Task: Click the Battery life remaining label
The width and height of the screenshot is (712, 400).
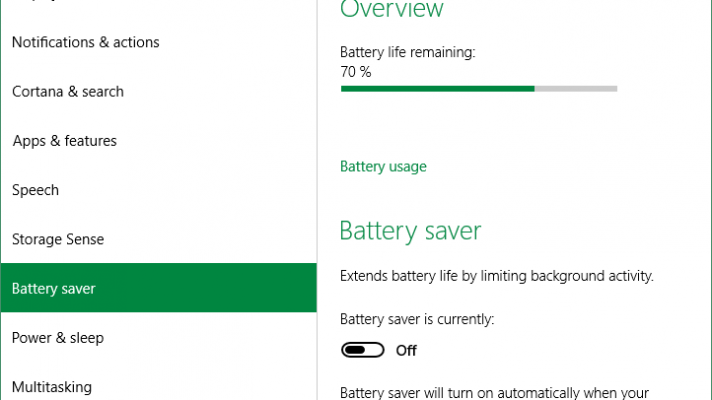Action: (x=407, y=52)
